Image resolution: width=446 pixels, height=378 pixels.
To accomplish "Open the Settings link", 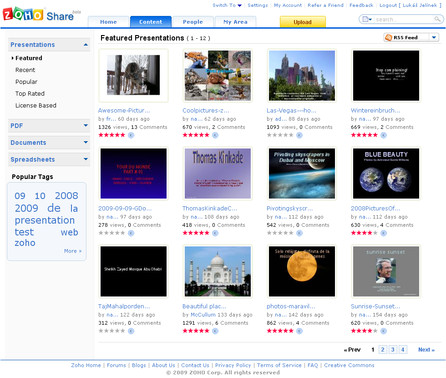I will pos(258,5).
